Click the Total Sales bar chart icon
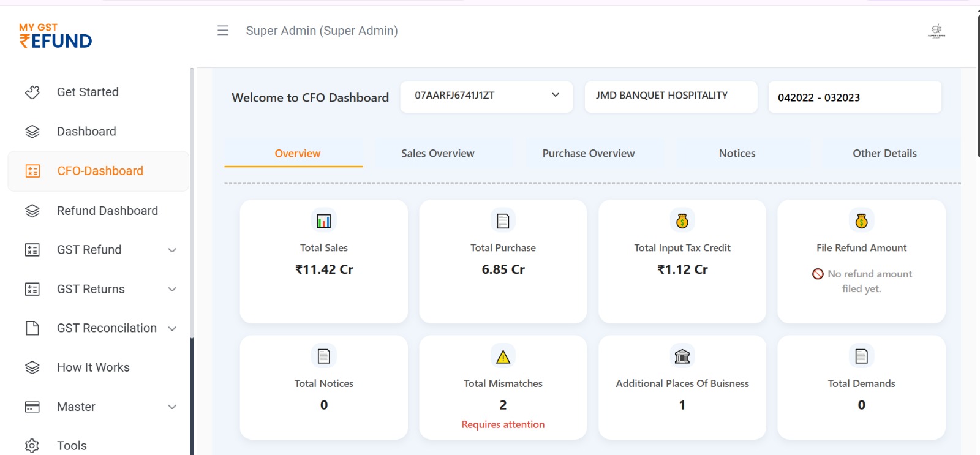The height and width of the screenshot is (455, 980). click(x=324, y=220)
